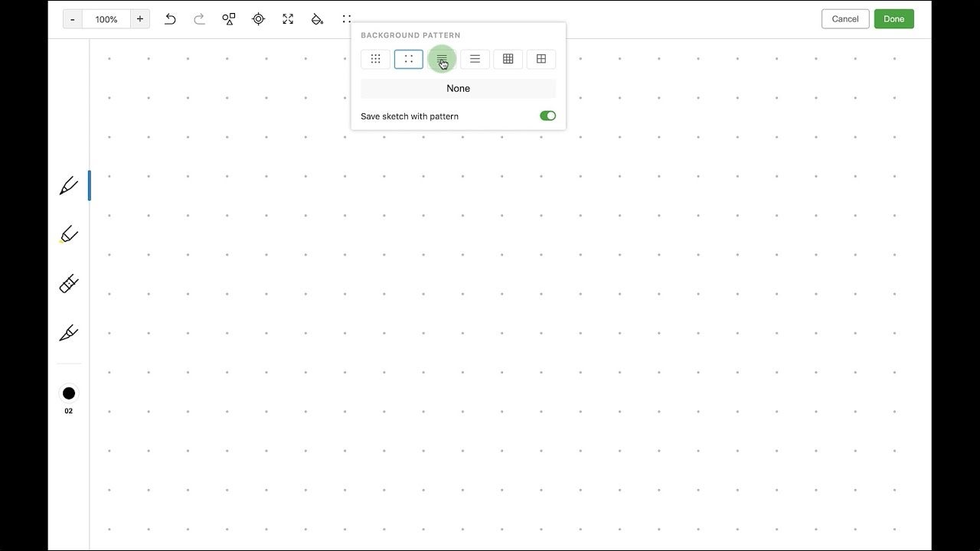Choose the narrow ruled lines pattern
Viewport: 980px width, 551px height.
[442, 59]
